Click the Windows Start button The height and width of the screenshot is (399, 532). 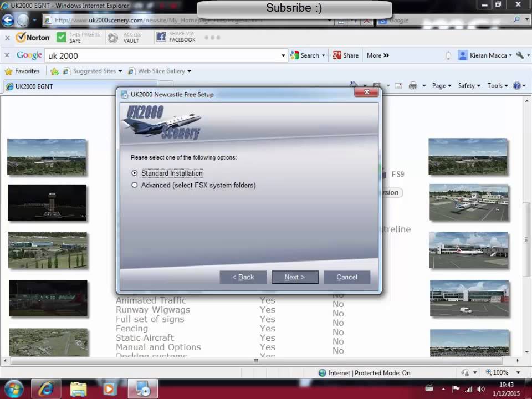[x=13, y=389]
